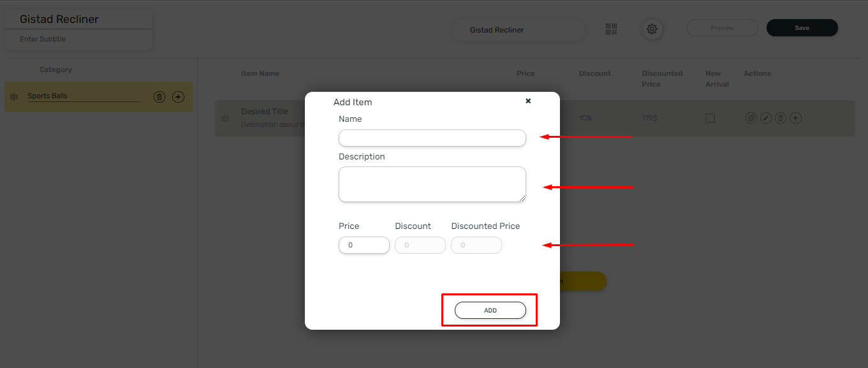Focus the Description text area

[x=432, y=184]
